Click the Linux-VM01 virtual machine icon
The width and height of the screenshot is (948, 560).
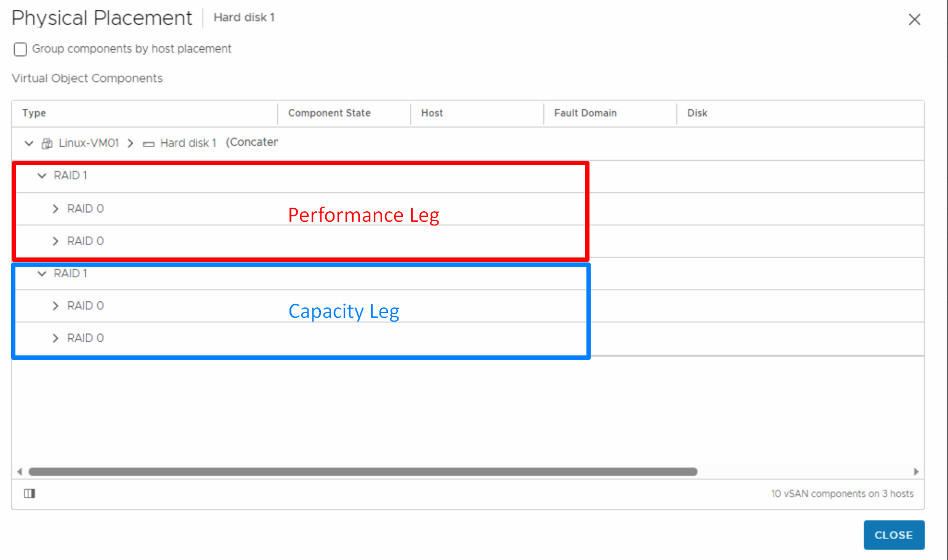coord(47,142)
